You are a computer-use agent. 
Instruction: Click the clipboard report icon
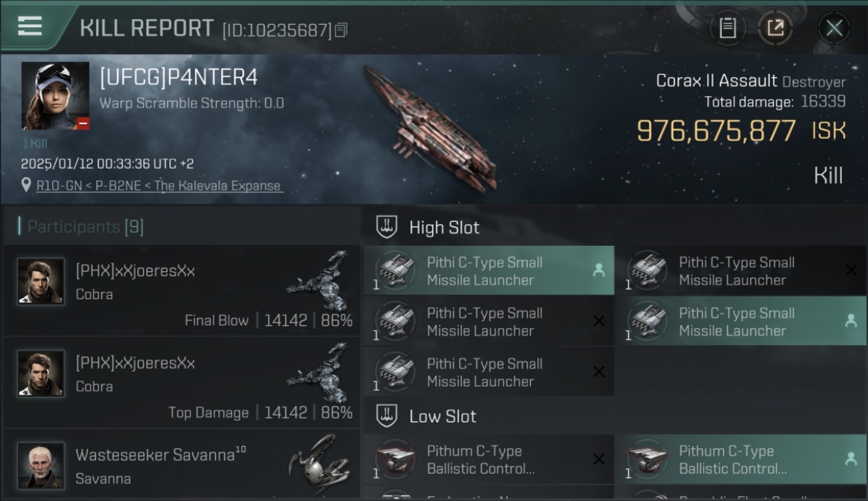(x=728, y=28)
